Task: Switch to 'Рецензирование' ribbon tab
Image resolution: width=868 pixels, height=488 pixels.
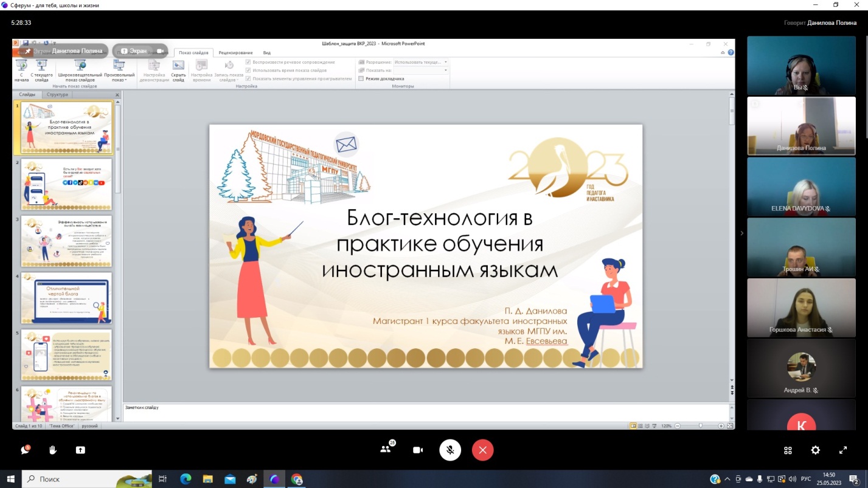Action: (x=235, y=53)
